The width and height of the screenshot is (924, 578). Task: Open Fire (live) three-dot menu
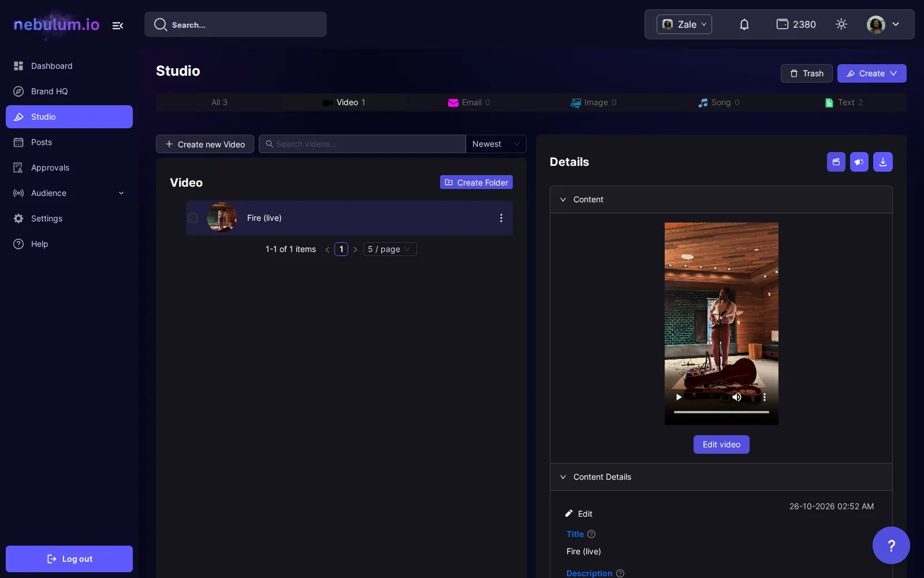coord(501,218)
